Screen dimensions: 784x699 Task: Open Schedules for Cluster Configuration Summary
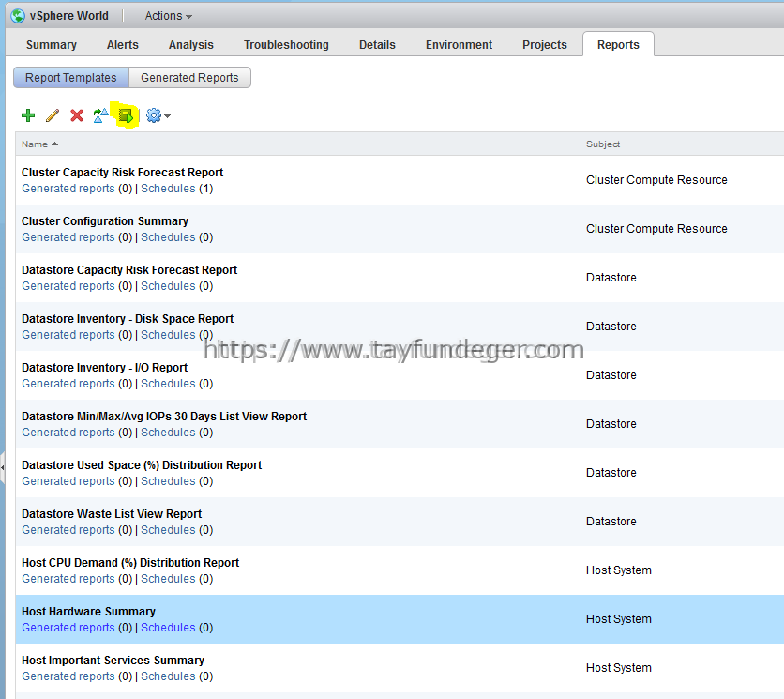pyautogui.click(x=168, y=237)
